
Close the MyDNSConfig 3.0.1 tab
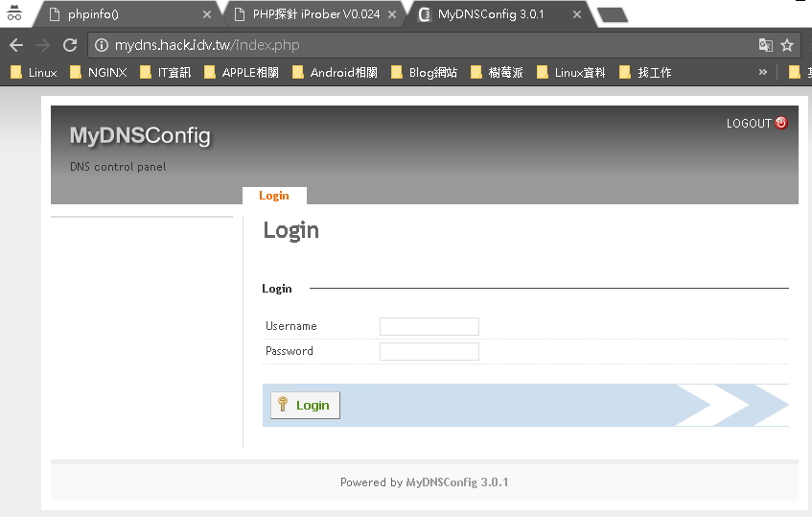click(577, 14)
